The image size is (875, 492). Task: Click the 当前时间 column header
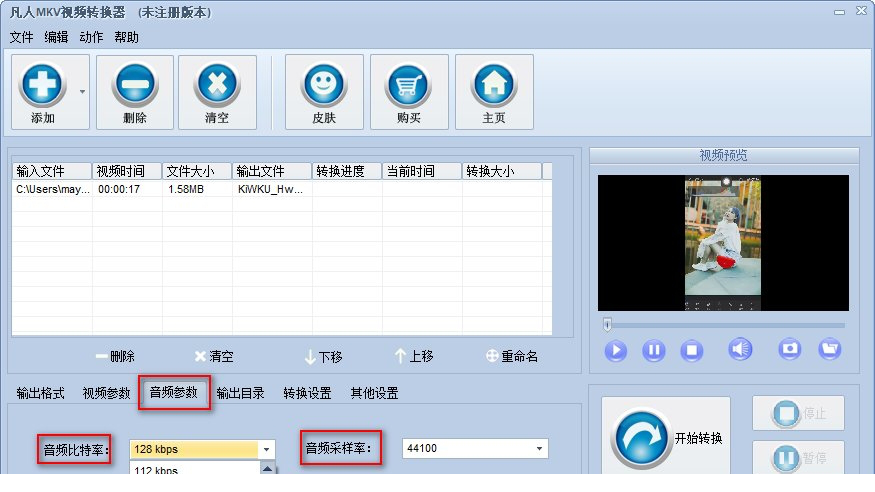click(x=422, y=171)
